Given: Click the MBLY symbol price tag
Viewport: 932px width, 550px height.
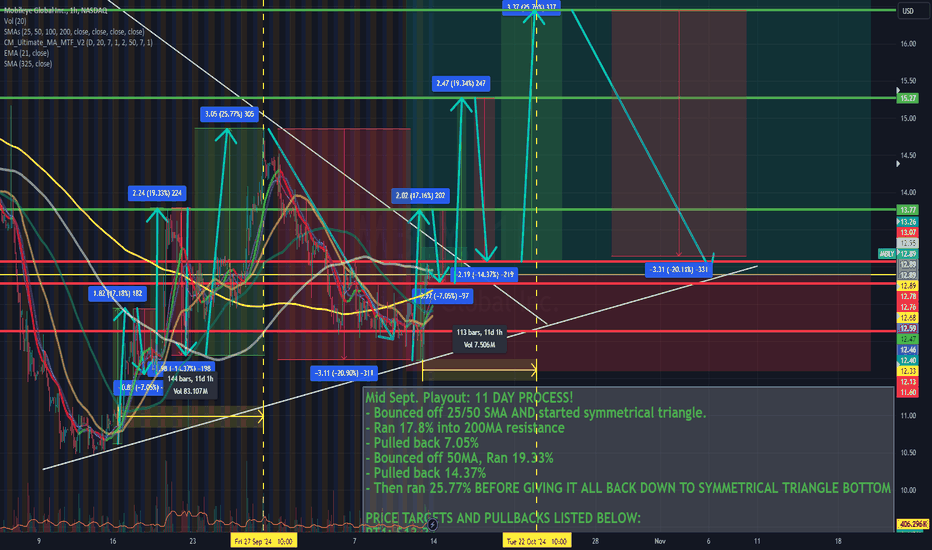Looking at the screenshot, I should coord(887,254).
